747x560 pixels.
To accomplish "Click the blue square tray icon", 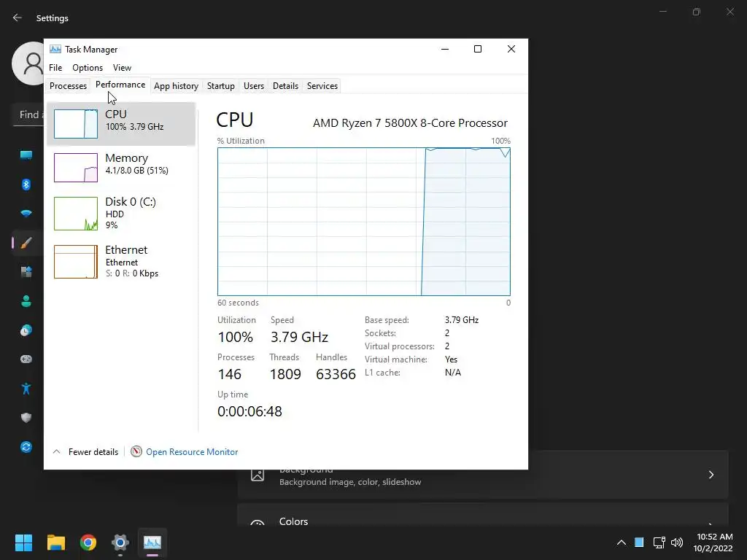I will 639,542.
